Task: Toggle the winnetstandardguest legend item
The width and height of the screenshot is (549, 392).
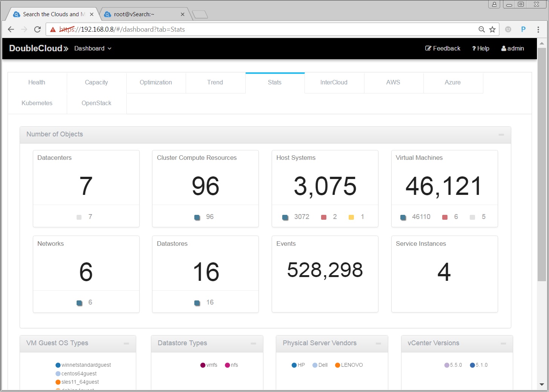Action: tap(83, 365)
